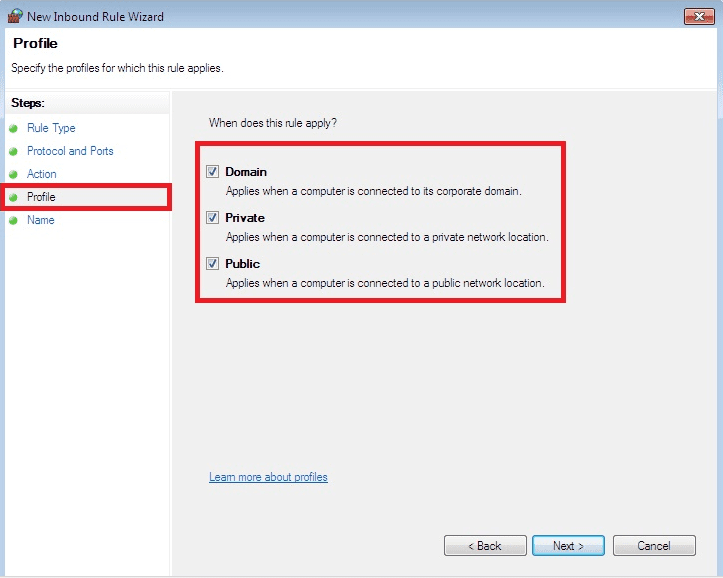Click the green bullet beside Profile step
Screen dimensions: 723x578
coord(14,198)
